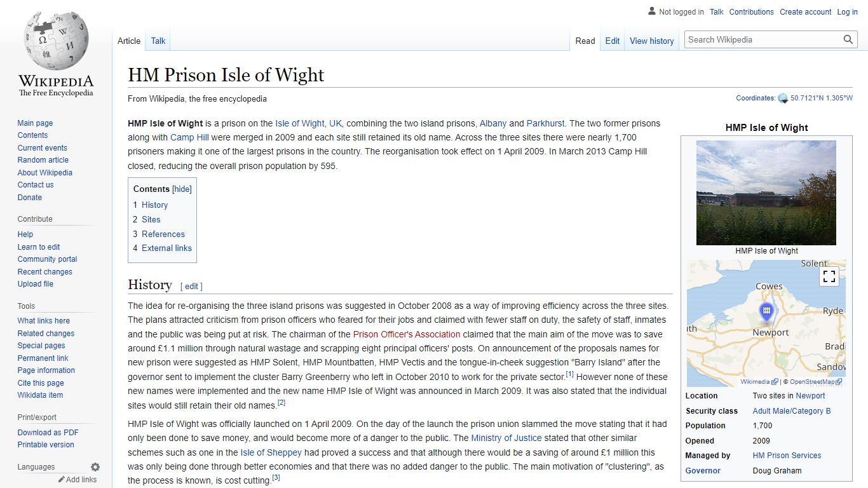Open Printable version link
This screenshot has height=488, width=868.
pyautogui.click(x=46, y=445)
